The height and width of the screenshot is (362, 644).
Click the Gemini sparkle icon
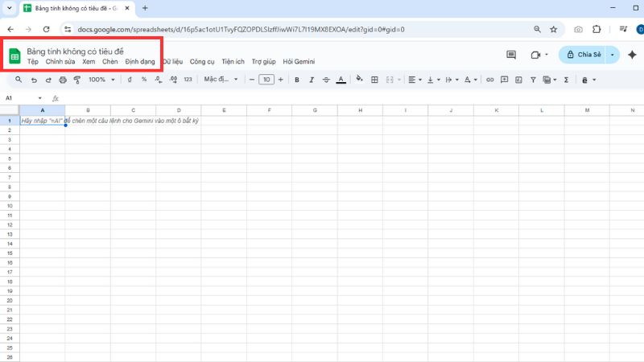pyautogui.click(x=632, y=55)
